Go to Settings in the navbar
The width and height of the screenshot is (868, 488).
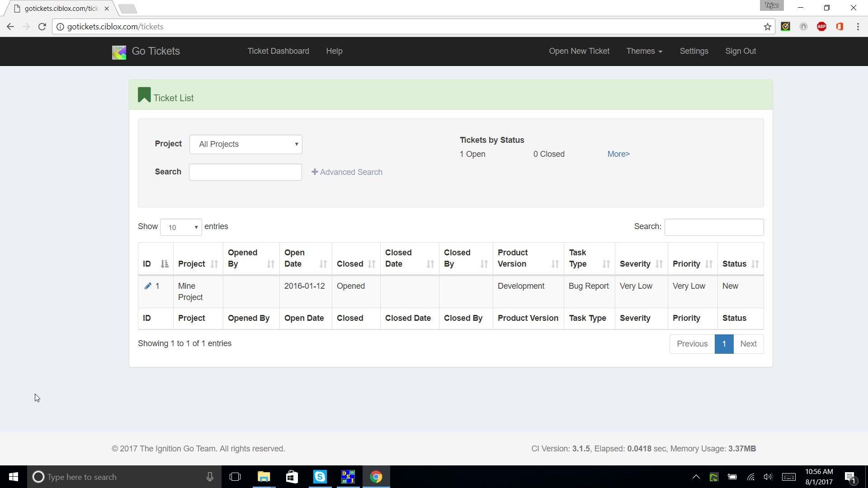pos(693,51)
